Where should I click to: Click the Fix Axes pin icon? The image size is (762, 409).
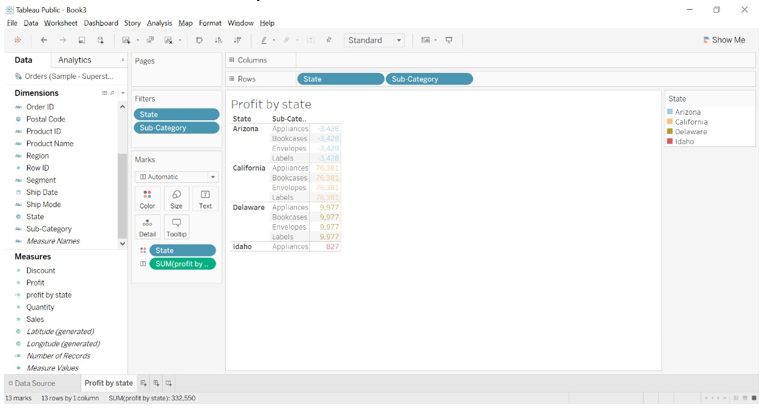tap(329, 40)
